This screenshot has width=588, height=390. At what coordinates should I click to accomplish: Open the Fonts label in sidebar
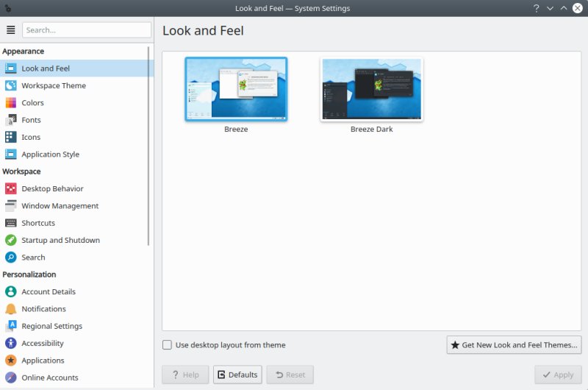[31, 120]
